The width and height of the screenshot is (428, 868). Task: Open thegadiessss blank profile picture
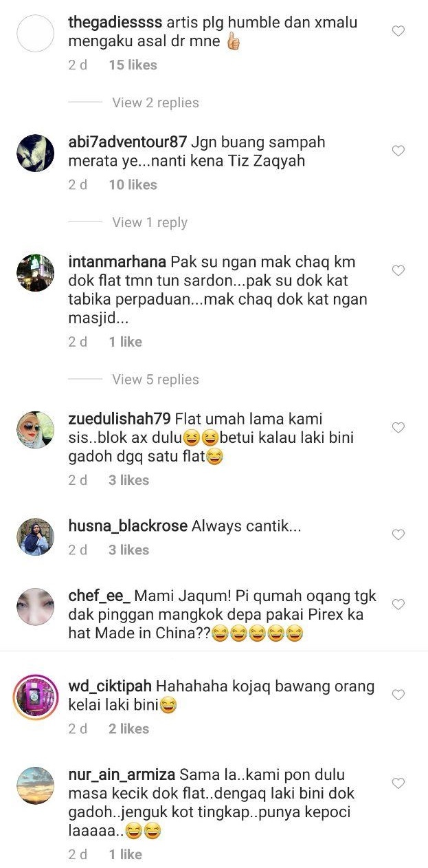(35, 34)
